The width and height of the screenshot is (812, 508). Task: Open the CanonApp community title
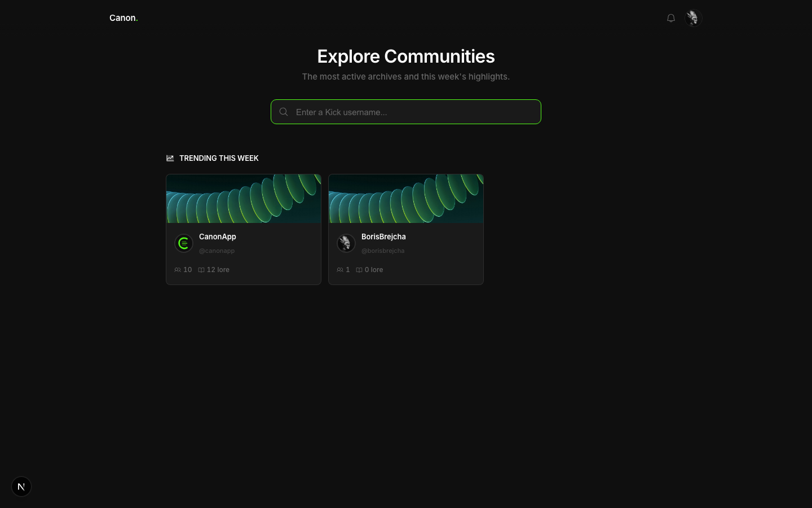pos(218,237)
